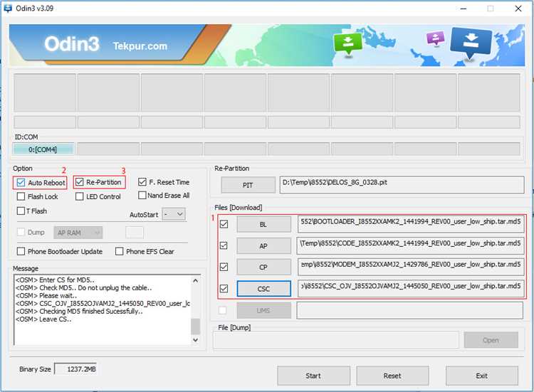This screenshot has width=534, height=392.
Task: Click the '<OSM> Leave CS..' log line
Action: click(x=43, y=319)
